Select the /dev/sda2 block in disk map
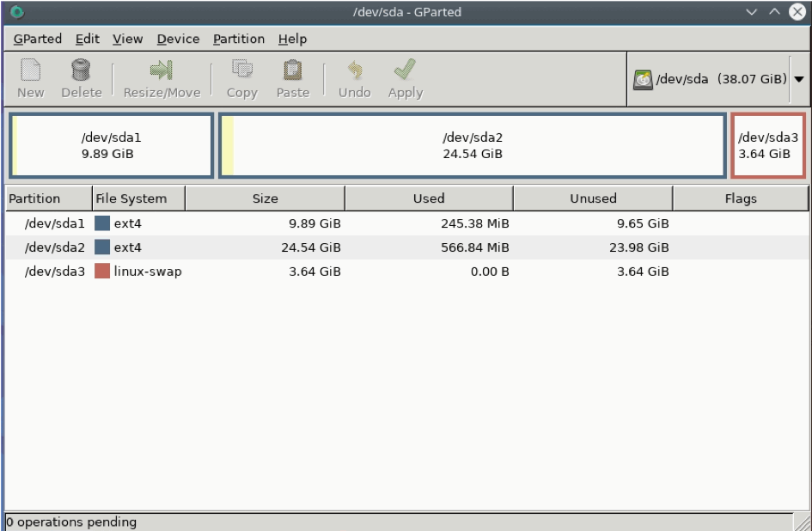The width and height of the screenshot is (812, 531). pyautogui.click(x=473, y=145)
